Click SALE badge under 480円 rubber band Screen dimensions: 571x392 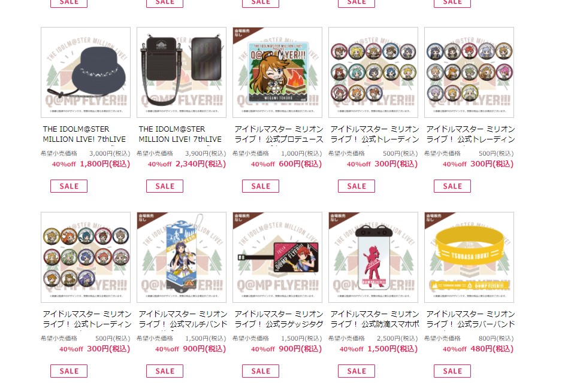click(452, 371)
